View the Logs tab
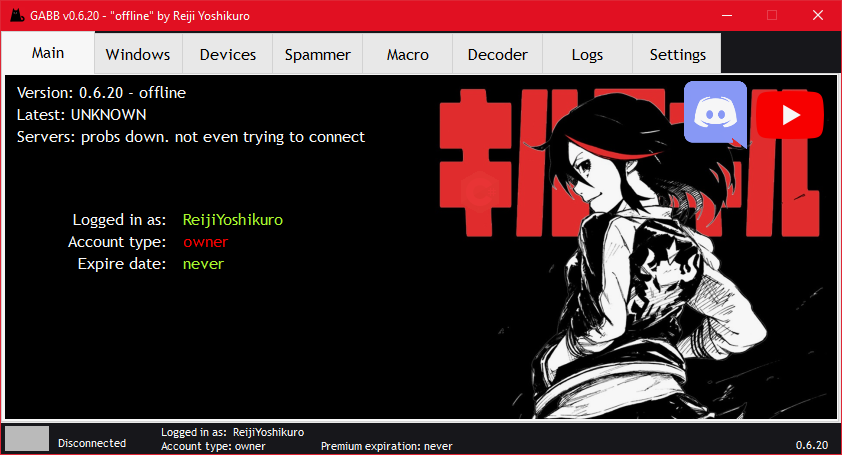Viewport: 842px width, 455px height. [587, 54]
